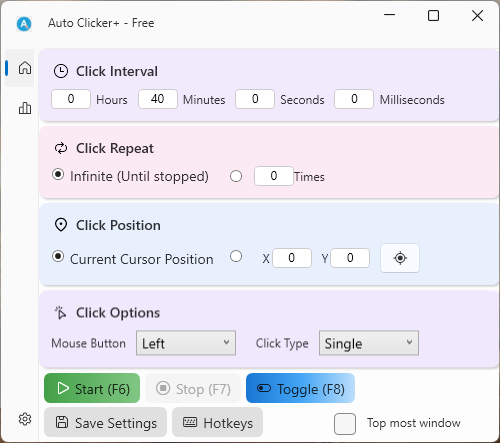Click the X coordinate input field
The image size is (500, 443).
tap(292, 258)
